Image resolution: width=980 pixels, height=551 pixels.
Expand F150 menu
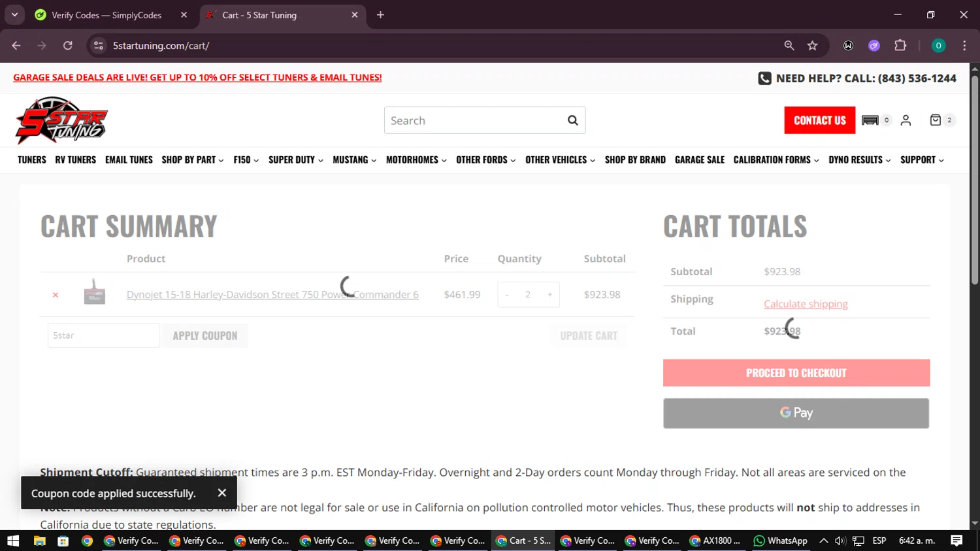246,159
